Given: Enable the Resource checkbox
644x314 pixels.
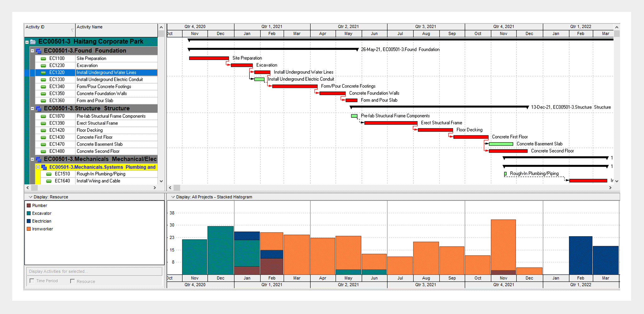Looking at the screenshot, I should click(73, 281).
